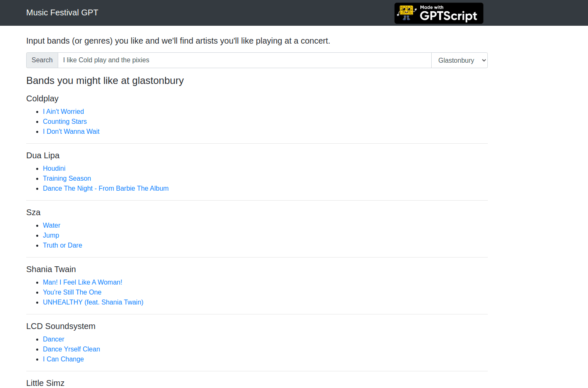Open the Truth or Dare link

pyautogui.click(x=62, y=245)
